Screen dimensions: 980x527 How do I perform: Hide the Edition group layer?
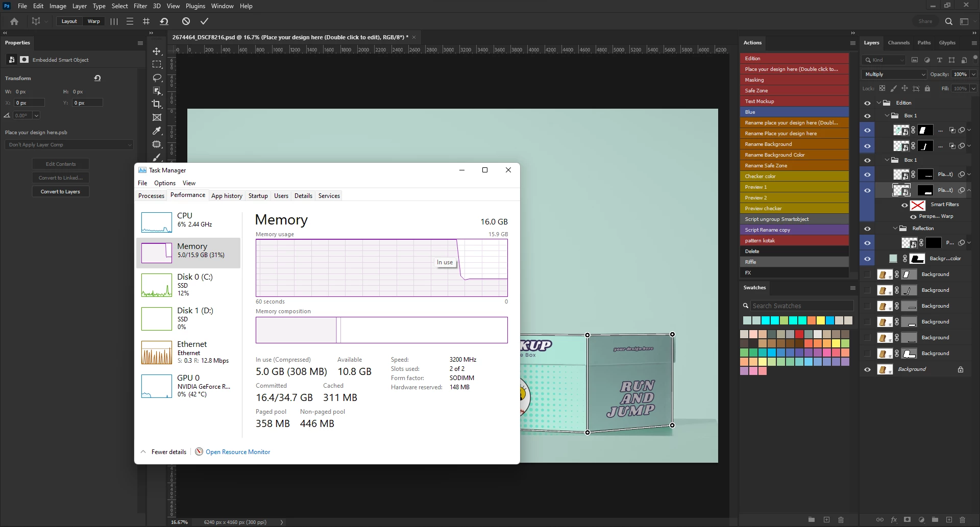click(867, 103)
